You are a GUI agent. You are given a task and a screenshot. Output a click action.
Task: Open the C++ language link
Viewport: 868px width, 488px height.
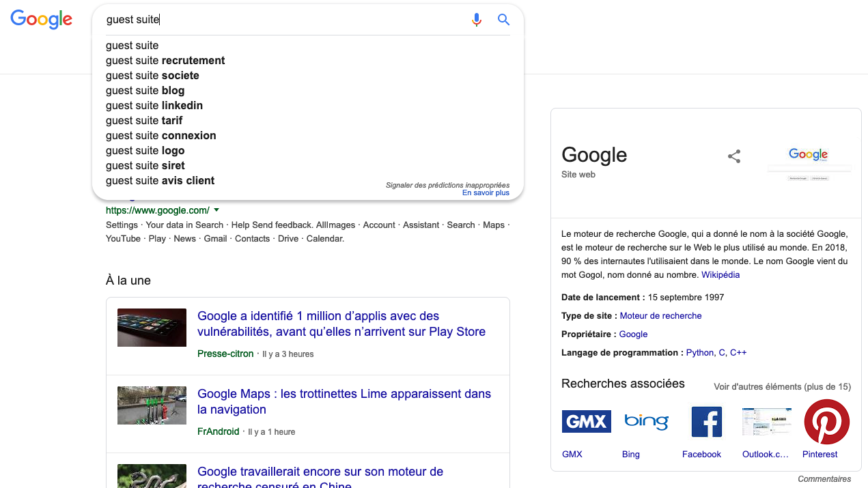(x=738, y=353)
